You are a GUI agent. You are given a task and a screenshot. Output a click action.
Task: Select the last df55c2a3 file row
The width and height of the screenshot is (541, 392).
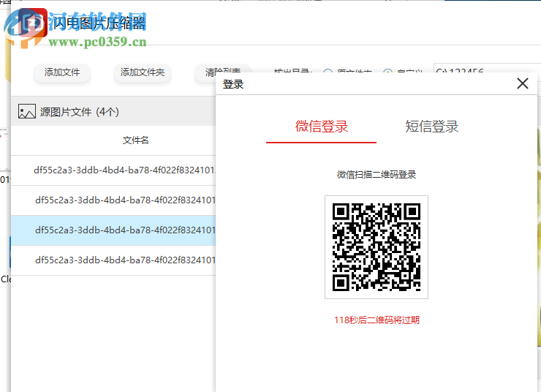pyautogui.click(x=113, y=260)
